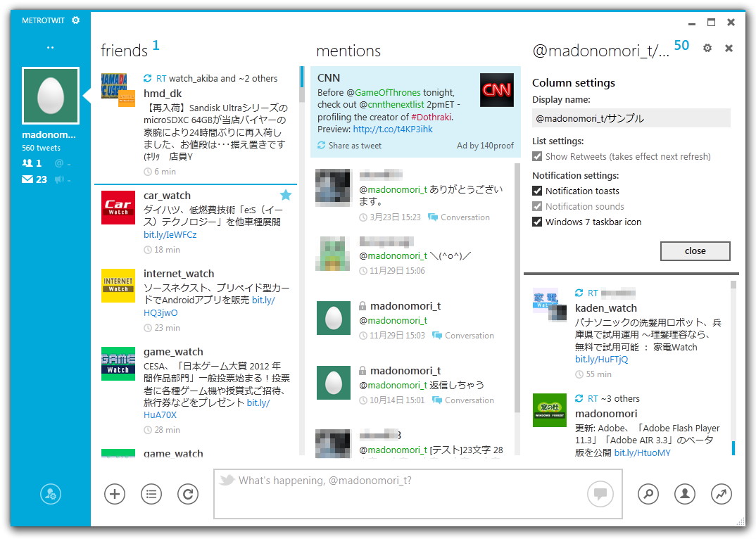Open the list view icon next to compose
Image resolution: width=756 pixels, height=539 pixels.
coord(151,494)
